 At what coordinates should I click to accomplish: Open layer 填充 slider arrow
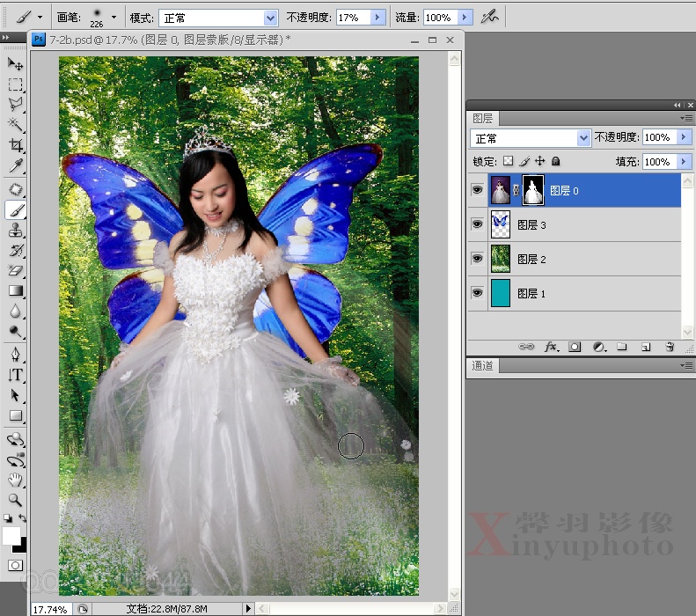684,162
